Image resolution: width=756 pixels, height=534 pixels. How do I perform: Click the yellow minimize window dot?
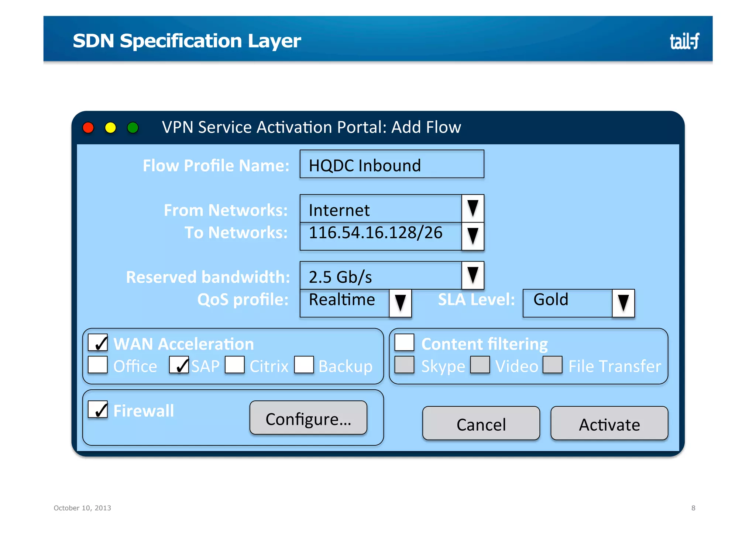(110, 128)
